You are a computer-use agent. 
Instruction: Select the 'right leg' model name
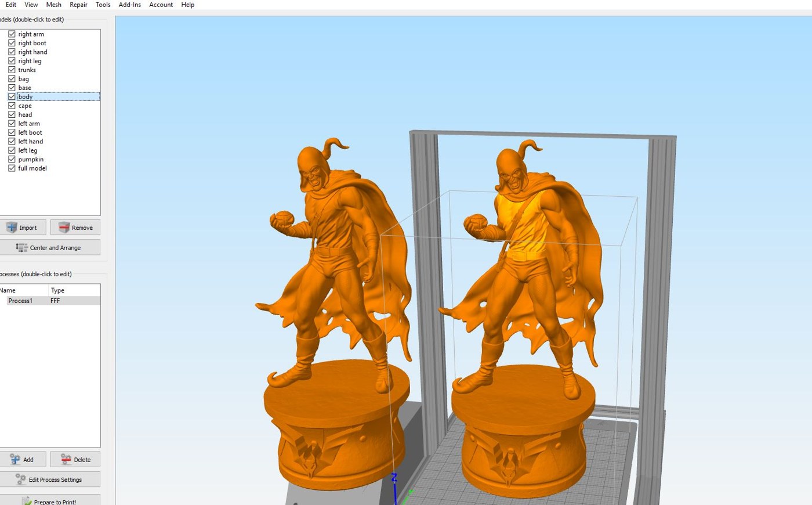(30, 61)
